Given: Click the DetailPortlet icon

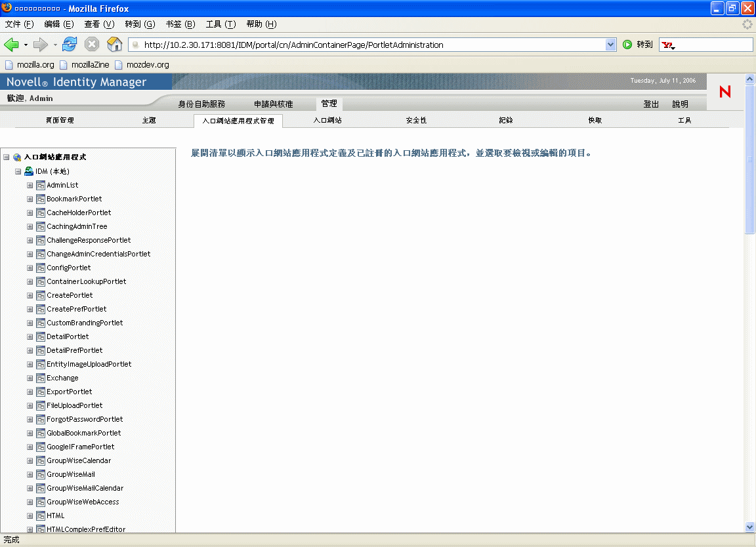Looking at the screenshot, I should click(41, 336).
